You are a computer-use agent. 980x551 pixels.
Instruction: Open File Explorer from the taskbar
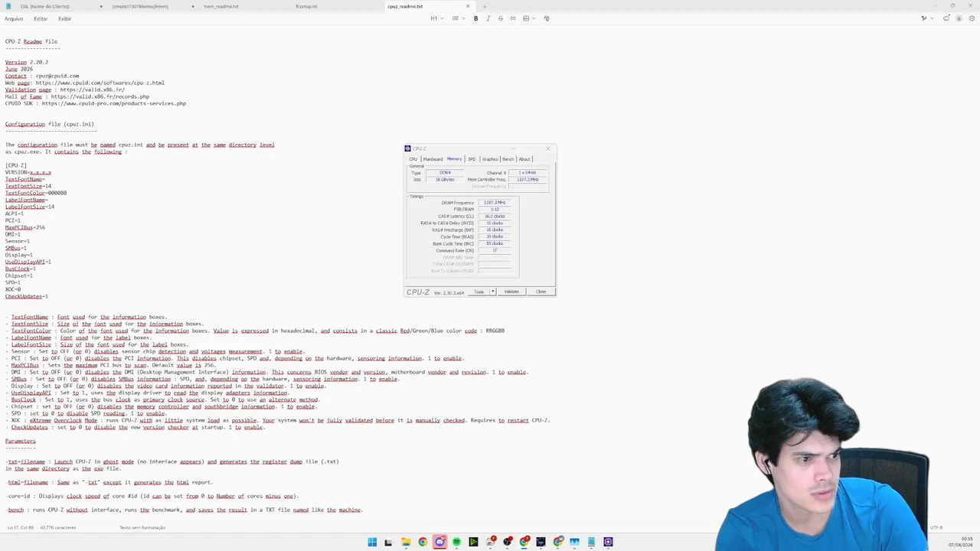point(406,542)
